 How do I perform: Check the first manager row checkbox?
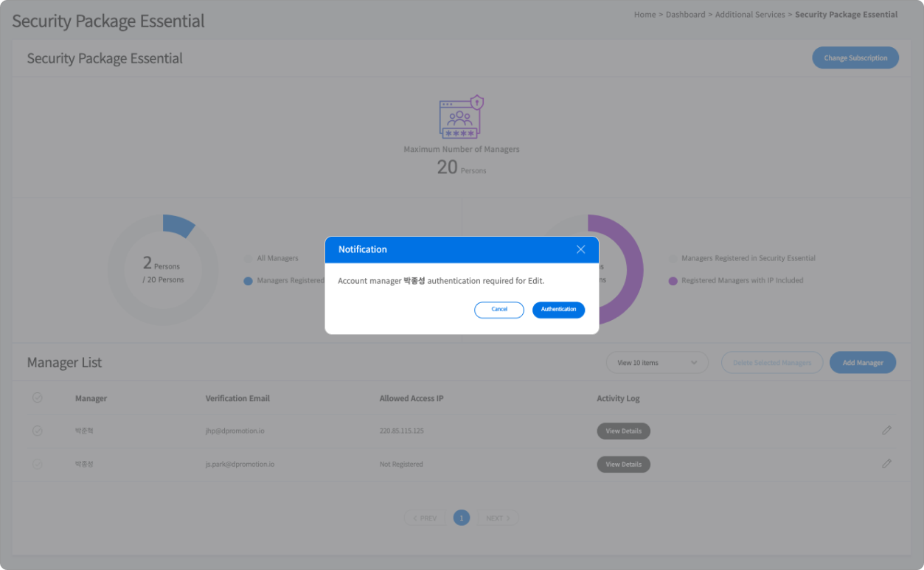tap(37, 431)
